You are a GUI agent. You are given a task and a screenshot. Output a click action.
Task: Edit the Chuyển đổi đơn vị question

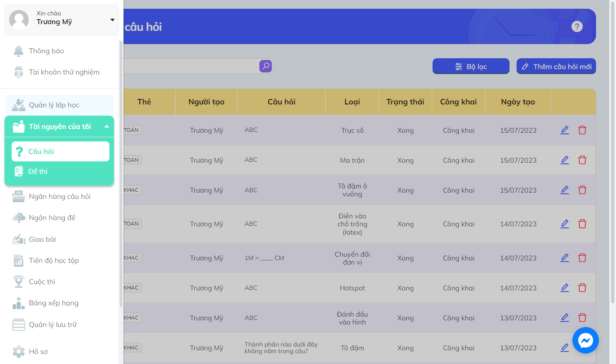(x=564, y=258)
